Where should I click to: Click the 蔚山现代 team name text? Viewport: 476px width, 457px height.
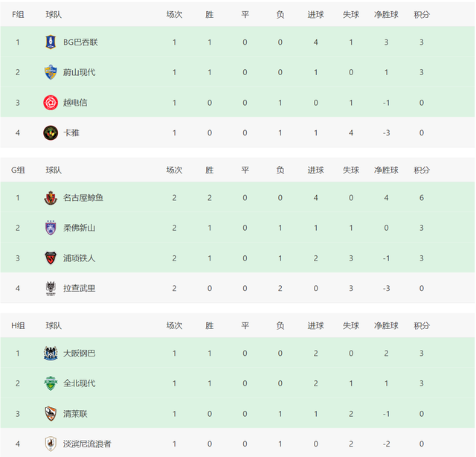tap(80, 72)
